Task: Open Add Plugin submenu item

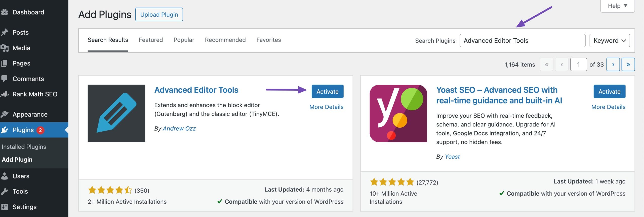Action: point(17,160)
